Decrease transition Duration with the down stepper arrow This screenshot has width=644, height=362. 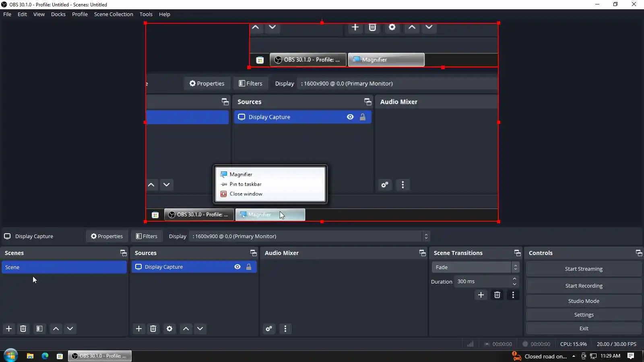tap(514, 284)
